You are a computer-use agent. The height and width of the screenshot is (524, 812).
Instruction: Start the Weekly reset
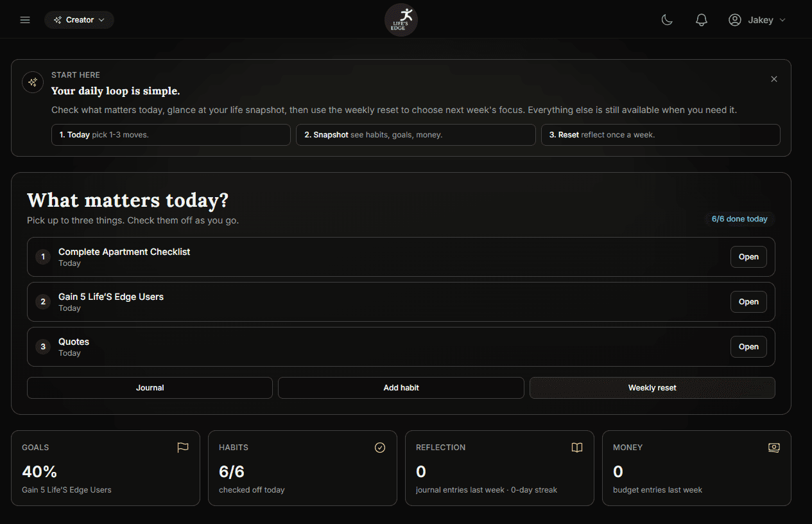point(652,388)
